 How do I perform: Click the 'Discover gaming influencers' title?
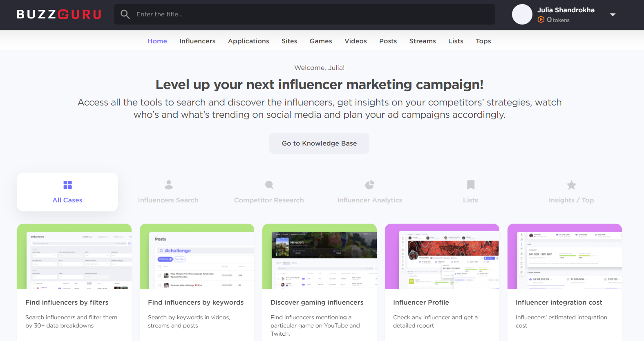(317, 302)
